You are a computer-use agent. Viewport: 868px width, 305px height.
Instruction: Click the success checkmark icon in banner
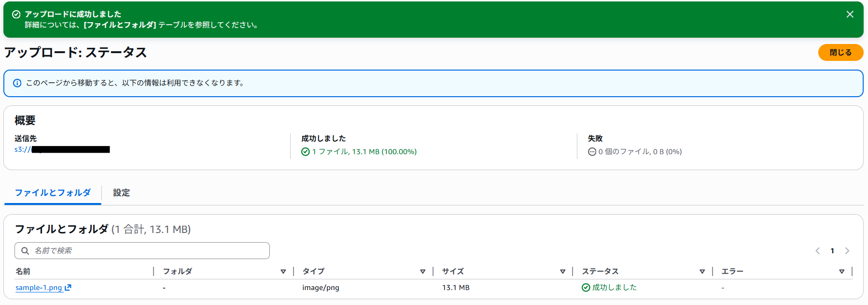tap(16, 15)
